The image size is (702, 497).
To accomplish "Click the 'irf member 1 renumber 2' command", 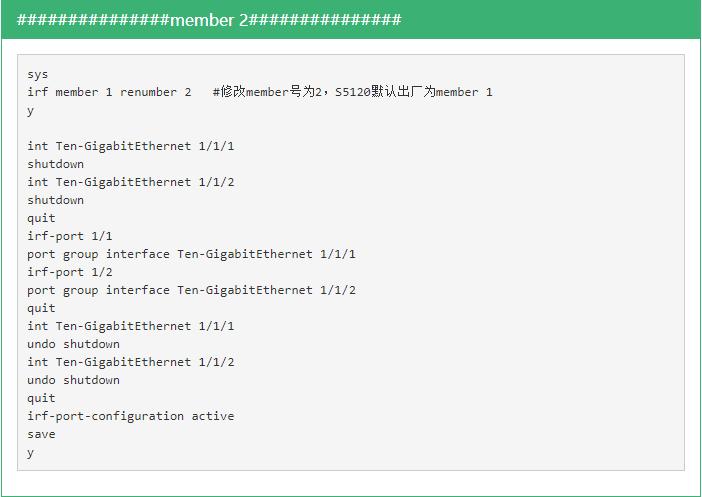I will pos(109,92).
